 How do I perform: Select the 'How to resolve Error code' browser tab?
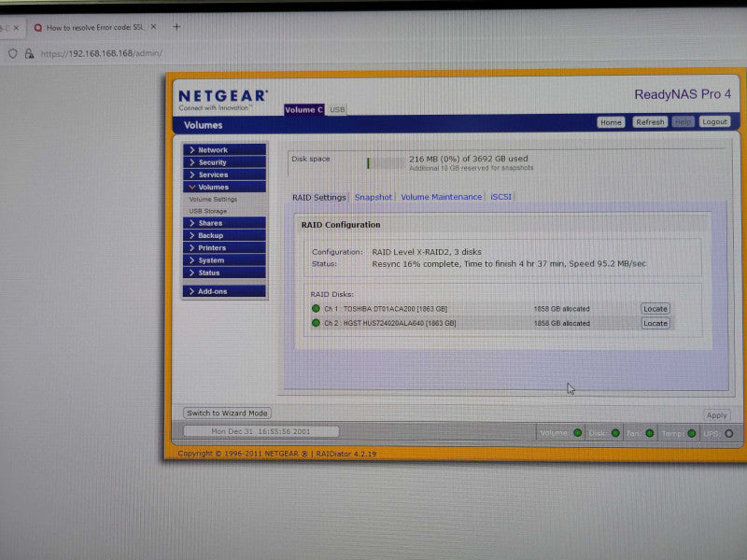[94, 27]
